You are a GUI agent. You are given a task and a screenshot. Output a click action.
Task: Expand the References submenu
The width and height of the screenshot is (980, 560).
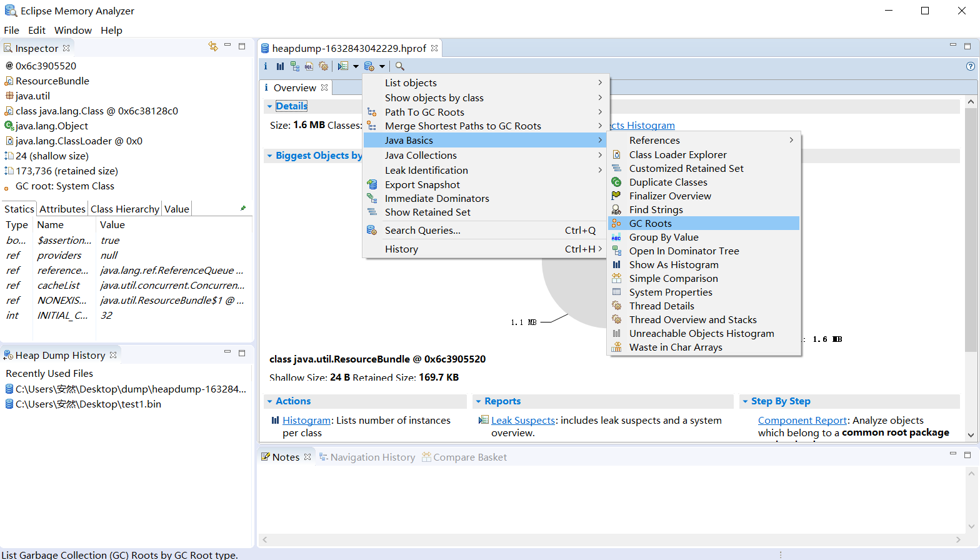tap(704, 140)
